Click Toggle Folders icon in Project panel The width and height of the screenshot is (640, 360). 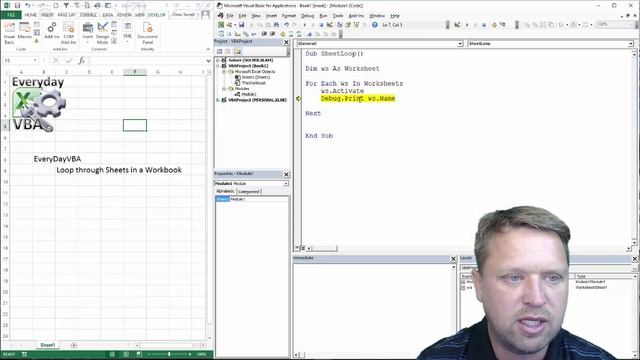pyautogui.click(x=238, y=51)
